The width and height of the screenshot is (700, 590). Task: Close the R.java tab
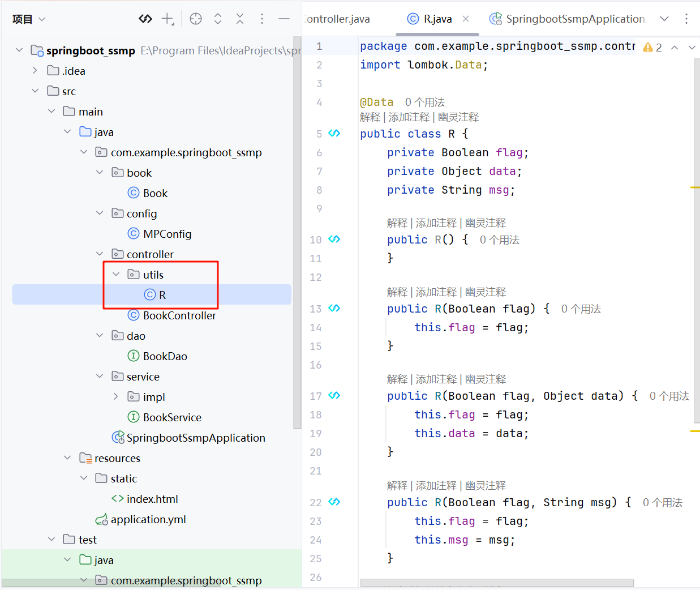466,19
